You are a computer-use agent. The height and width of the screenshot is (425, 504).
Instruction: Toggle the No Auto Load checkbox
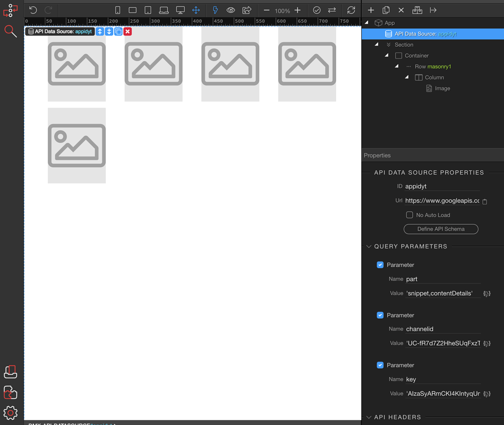click(409, 215)
